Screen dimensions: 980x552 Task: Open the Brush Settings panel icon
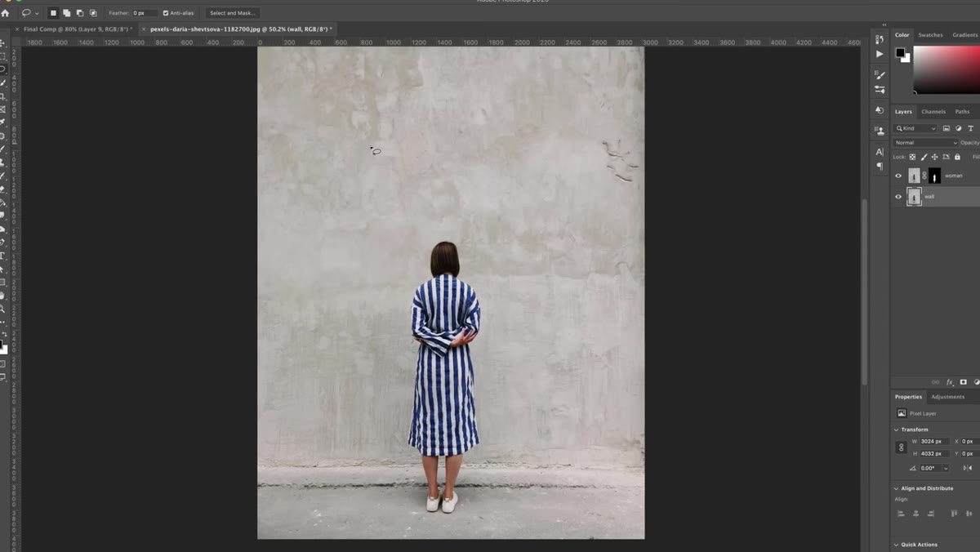(880, 75)
